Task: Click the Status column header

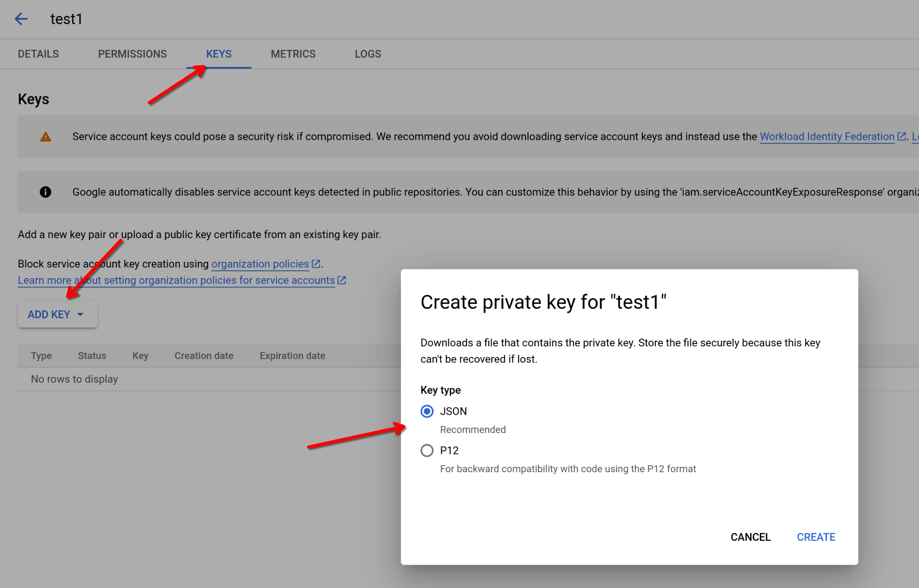Action: (x=91, y=355)
